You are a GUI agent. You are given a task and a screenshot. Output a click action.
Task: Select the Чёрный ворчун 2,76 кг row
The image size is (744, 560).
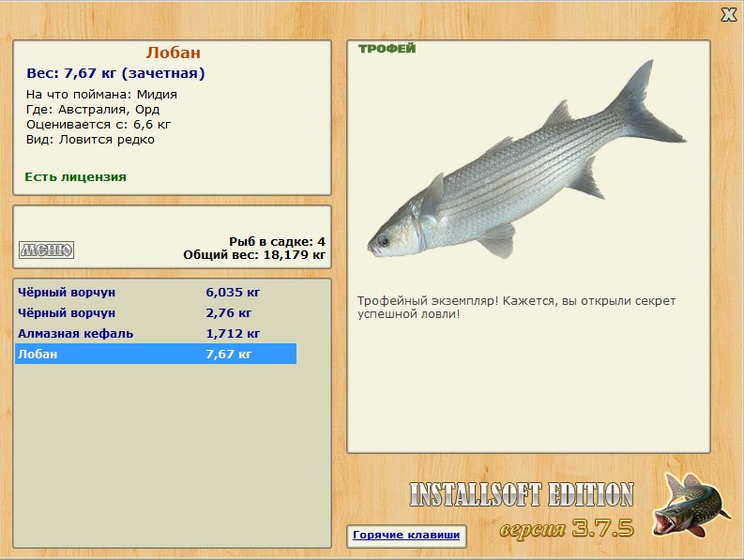point(156,313)
